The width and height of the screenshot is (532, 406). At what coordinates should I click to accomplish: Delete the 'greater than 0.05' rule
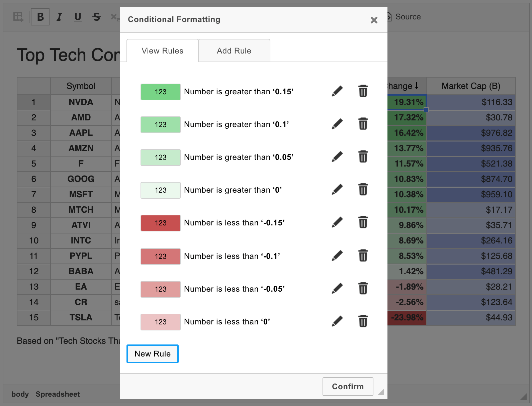click(363, 157)
